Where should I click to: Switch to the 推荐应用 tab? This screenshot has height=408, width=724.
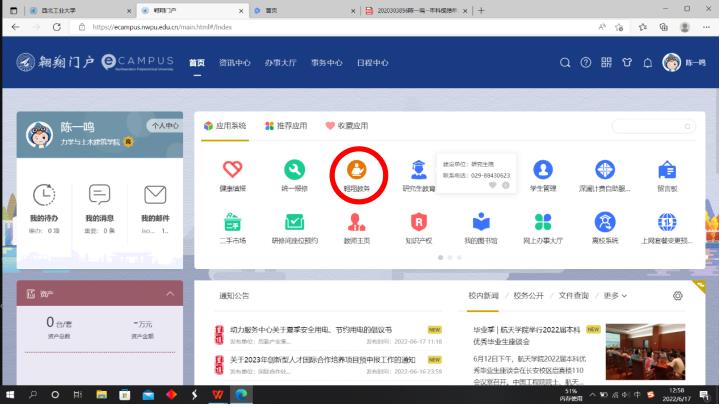286,127
